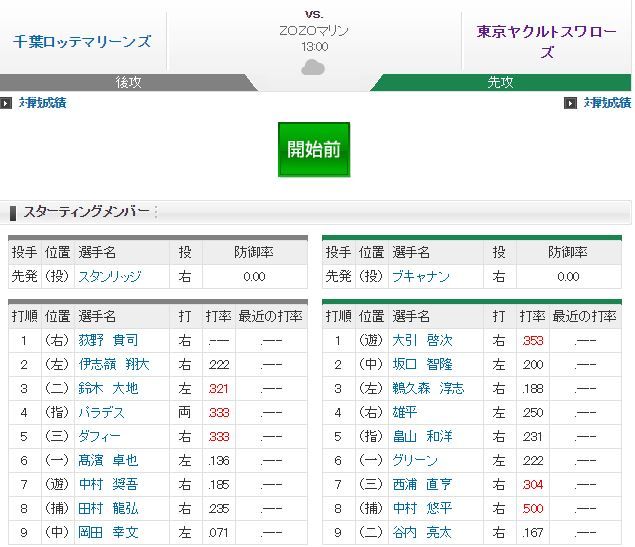This screenshot has height=547, width=635.
Task: Open player 雄平 link
Action: pos(405,413)
